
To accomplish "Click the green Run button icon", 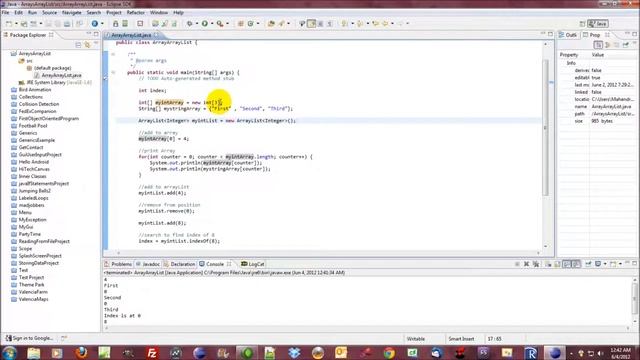I will pos(205,24).
